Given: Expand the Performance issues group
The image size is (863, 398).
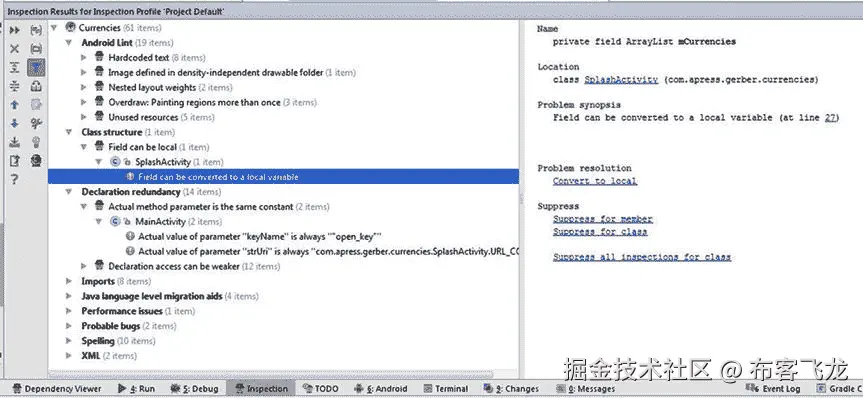Looking at the screenshot, I should pyautogui.click(x=69, y=311).
